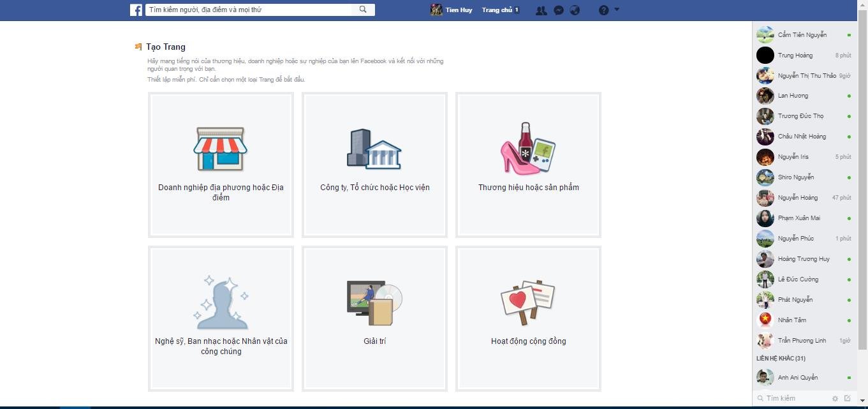868x409 pixels.
Task: Expand the account dropdown arrow
Action: click(617, 10)
